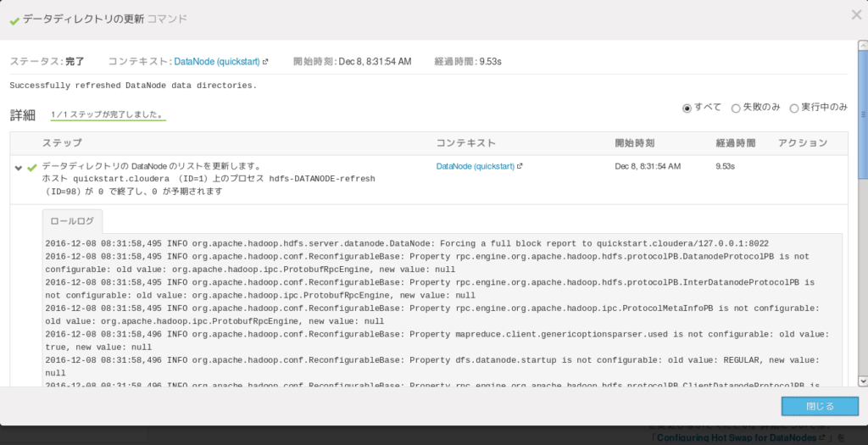Open the DataNode (quickstart) link in the step row
The image size is (868, 445).
[x=476, y=166]
